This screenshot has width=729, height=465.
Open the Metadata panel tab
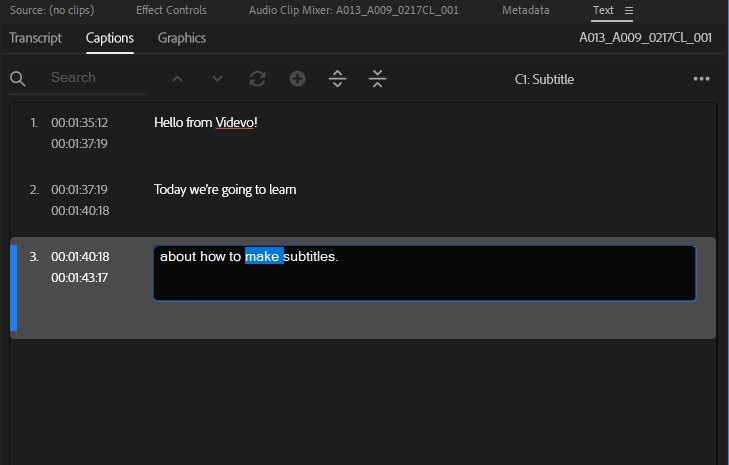(525, 10)
